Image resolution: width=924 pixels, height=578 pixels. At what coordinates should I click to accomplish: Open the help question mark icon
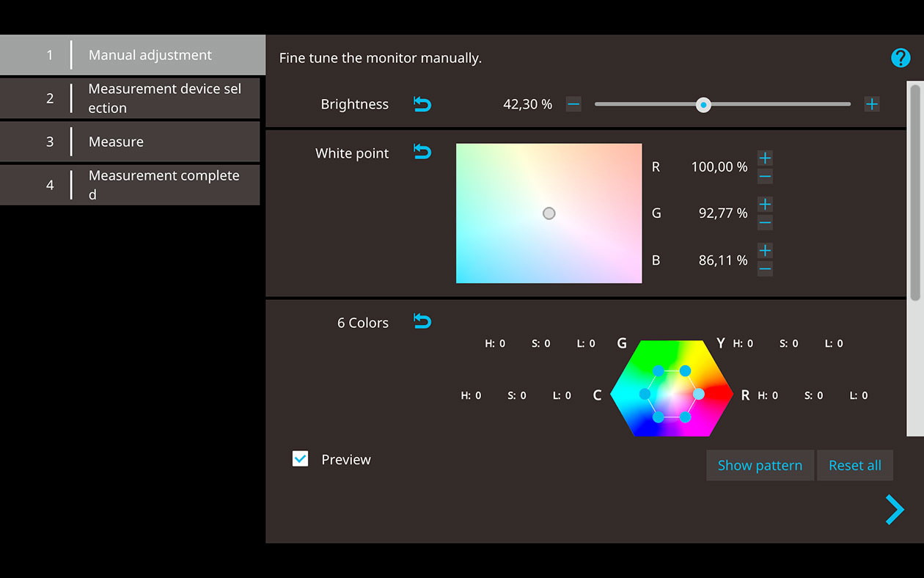pos(900,58)
